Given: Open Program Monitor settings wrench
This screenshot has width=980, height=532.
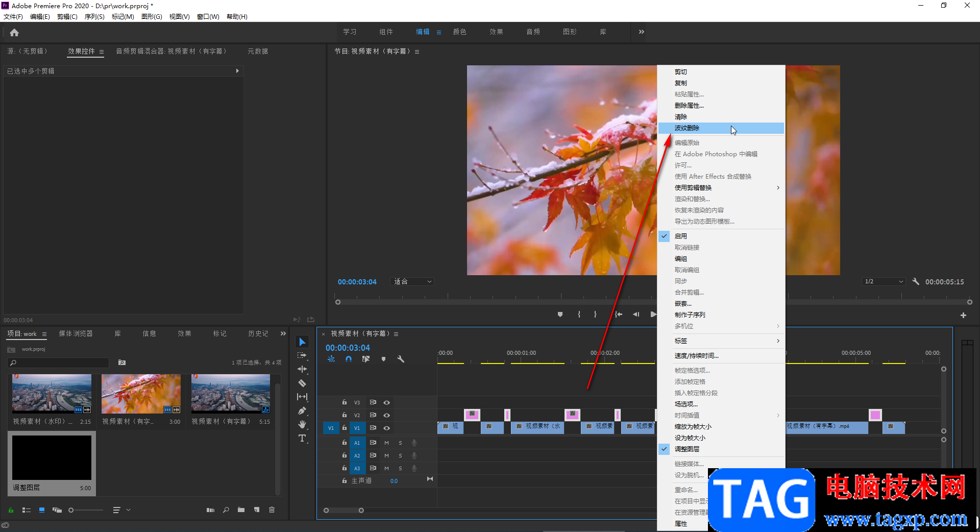Looking at the screenshot, I should coord(916,281).
